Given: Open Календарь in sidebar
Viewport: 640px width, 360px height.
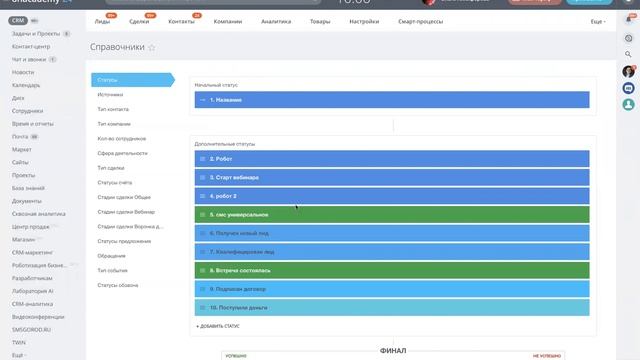Looking at the screenshot, I should [x=26, y=85].
